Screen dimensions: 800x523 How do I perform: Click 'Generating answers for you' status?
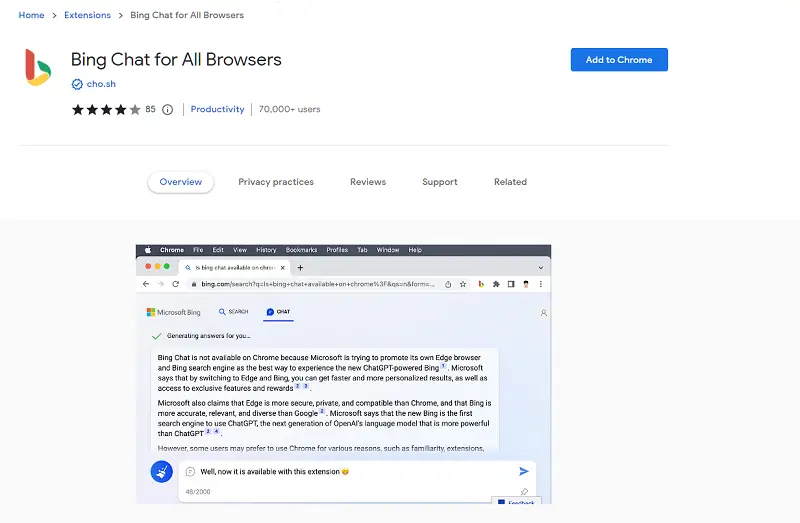209,336
